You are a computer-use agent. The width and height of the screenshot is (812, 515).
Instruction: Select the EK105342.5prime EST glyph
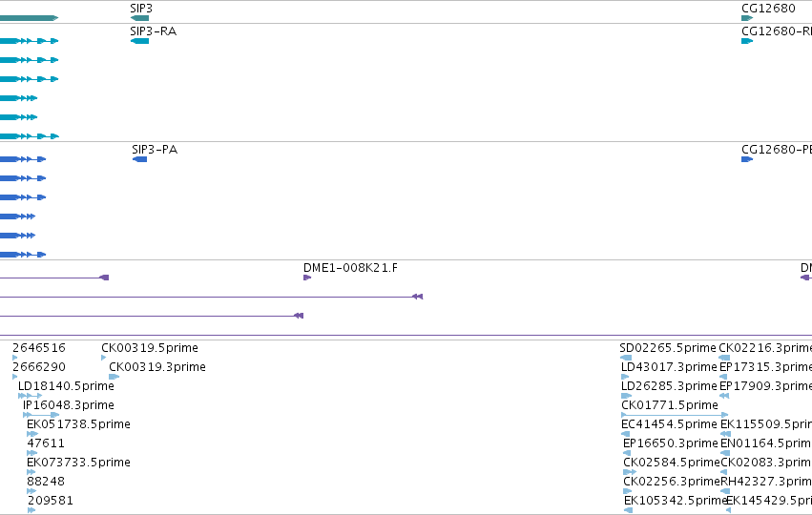point(628,510)
